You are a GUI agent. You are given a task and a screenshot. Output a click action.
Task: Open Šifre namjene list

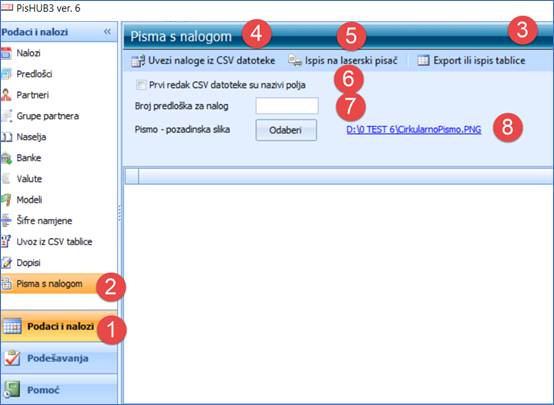pyautogui.click(x=44, y=221)
